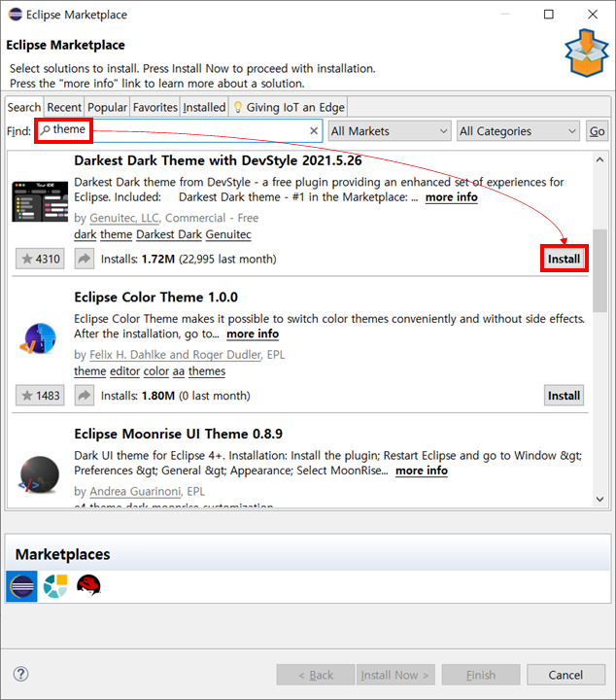The height and width of the screenshot is (700, 616).
Task: Click the results scrollbar up arrow
Action: 599,159
